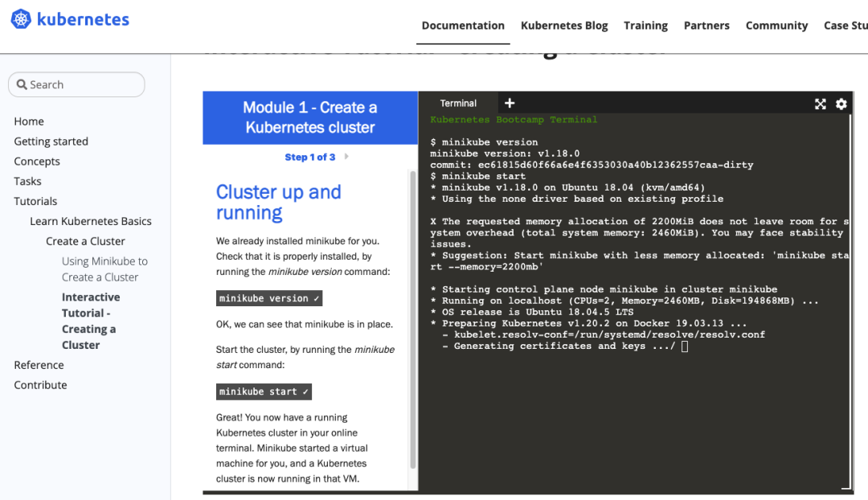Click the Kubernetes logo icon
This screenshot has height=500, width=868.
pyautogui.click(x=21, y=20)
